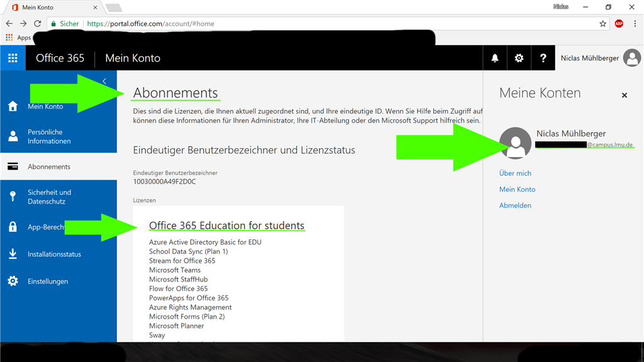
Task: Open Einstellungen in the sidebar
Action: click(x=58, y=281)
